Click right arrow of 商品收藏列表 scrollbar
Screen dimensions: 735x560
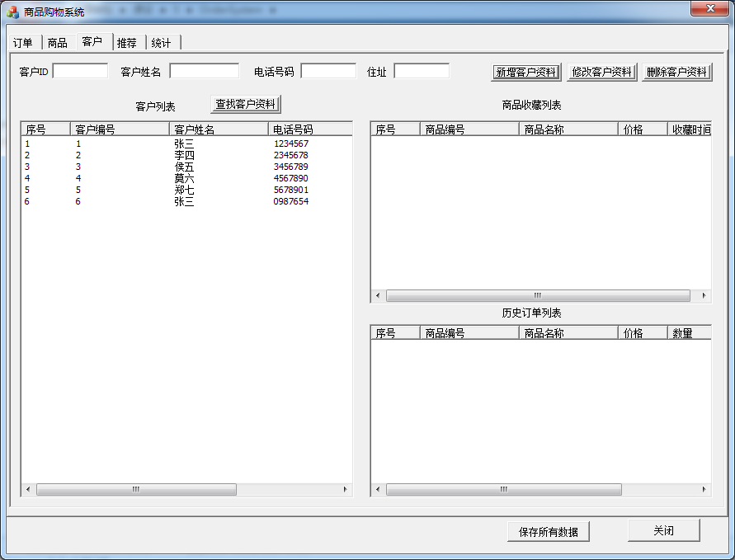click(x=704, y=295)
